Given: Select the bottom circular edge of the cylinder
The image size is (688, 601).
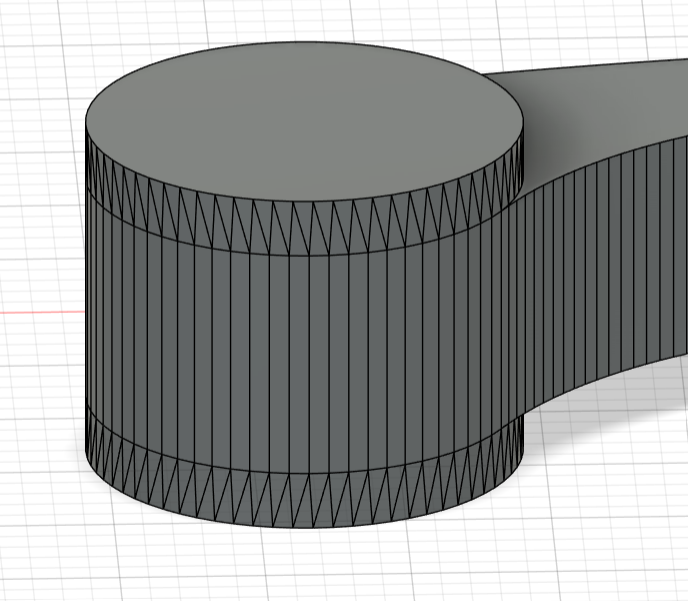Looking at the screenshot, I should 300,526.
